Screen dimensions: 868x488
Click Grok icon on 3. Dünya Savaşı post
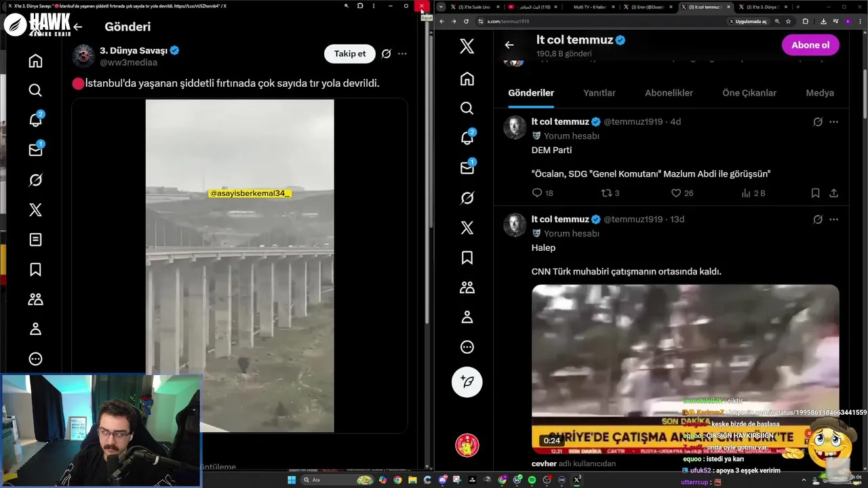[x=386, y=54]
